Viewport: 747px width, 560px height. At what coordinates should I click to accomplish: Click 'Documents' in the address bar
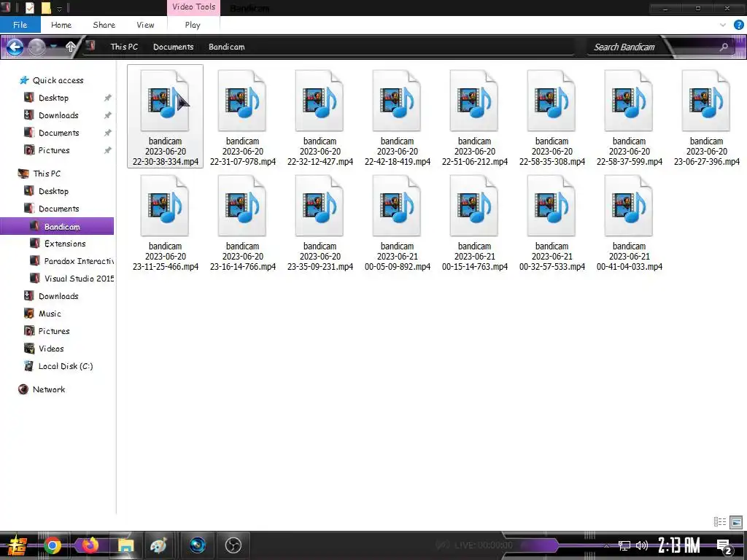click(x=173, y=47)
